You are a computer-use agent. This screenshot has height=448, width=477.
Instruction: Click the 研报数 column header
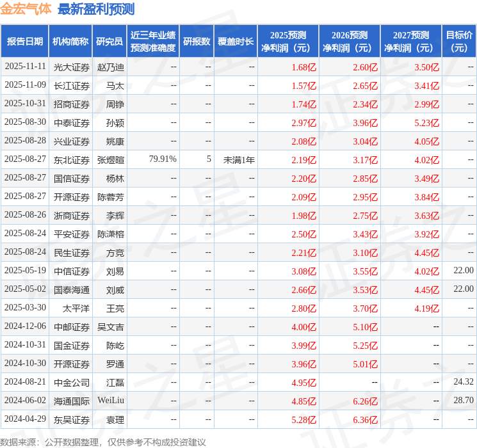click(x=197, y=42)
